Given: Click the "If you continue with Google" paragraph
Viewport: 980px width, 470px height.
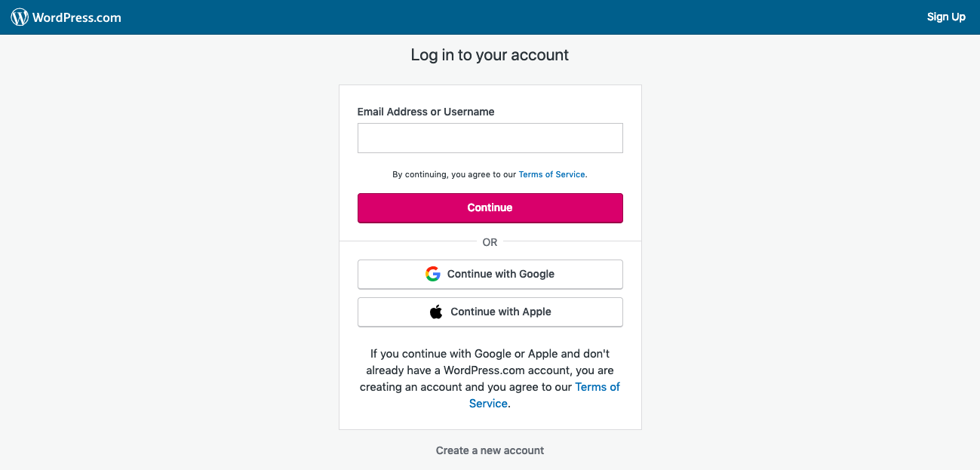Looking at the screenshot, I should [490, 362].
